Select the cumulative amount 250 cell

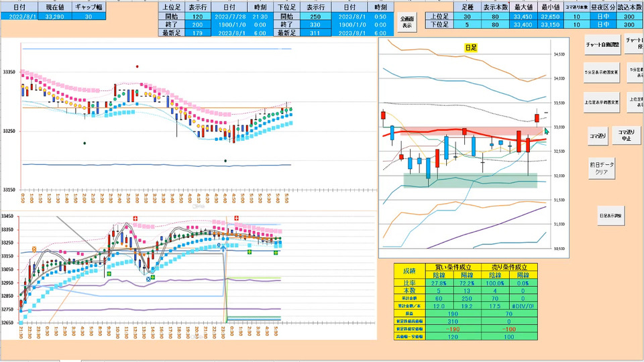tap(467, 298)
